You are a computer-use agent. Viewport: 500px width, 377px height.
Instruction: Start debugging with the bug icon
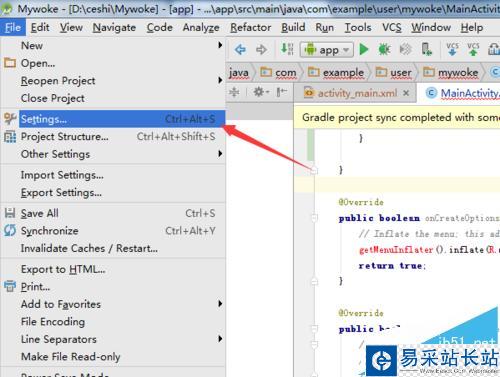click(x=384, y=49)
